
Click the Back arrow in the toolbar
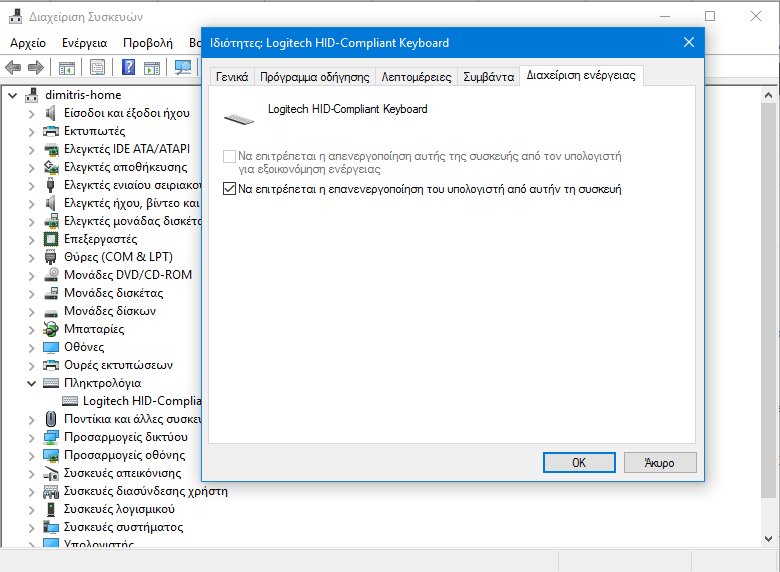(x=13, y=67)
